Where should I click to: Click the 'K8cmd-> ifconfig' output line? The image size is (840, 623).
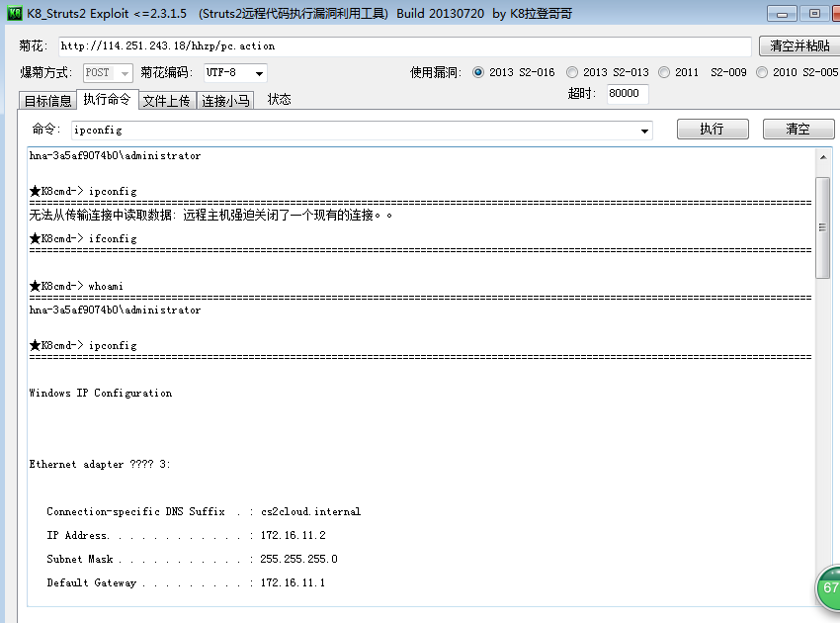(84, 238)
